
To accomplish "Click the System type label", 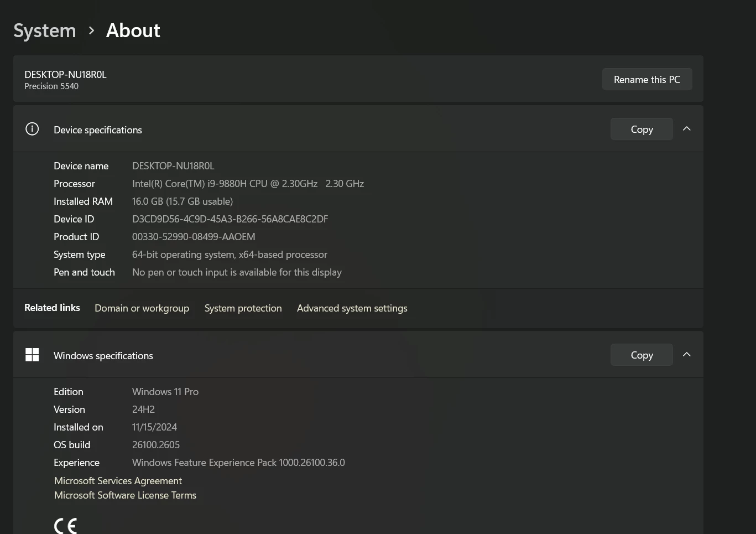I will click(79, 255).
